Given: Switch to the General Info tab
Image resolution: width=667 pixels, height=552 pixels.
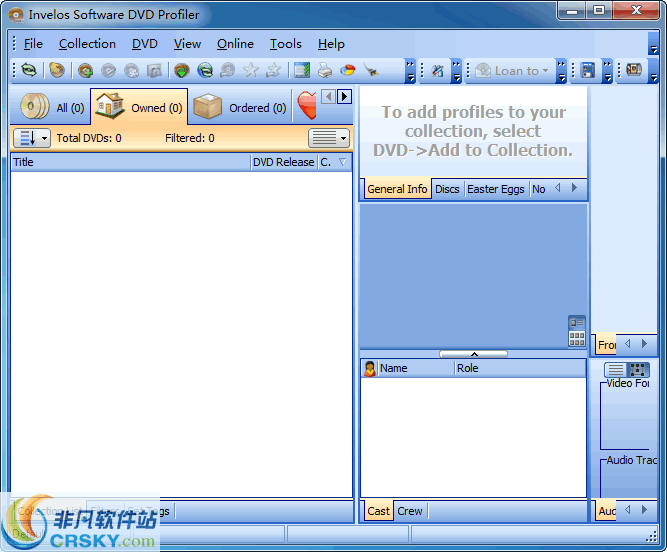Looking at the screenshot, I should 397,189.
